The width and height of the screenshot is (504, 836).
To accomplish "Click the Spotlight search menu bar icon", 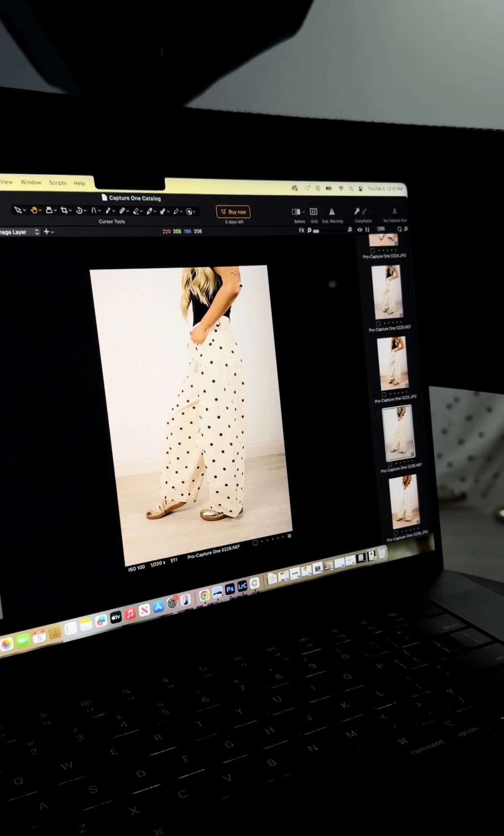I will [351, 189].
